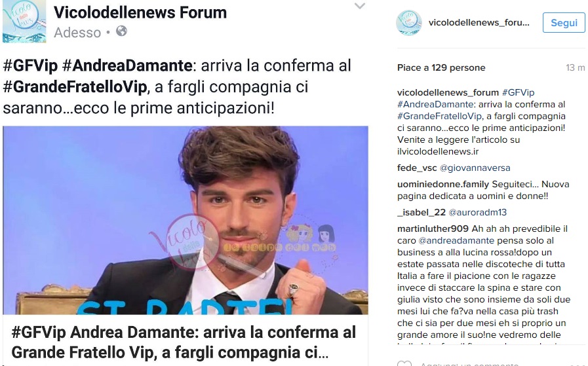588x366 pixels.
Task: Open the article headline link below the photo
Action: coord(184,342)
